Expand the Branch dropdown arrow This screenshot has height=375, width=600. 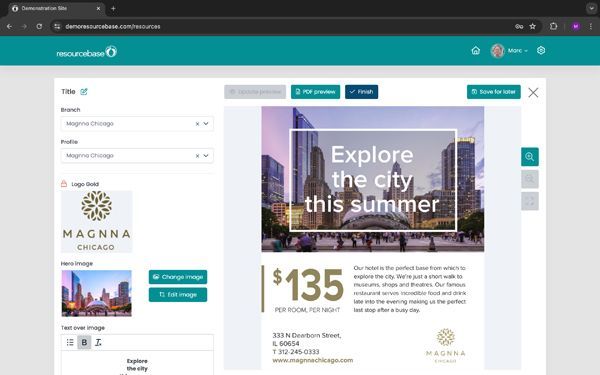[206, 124]
